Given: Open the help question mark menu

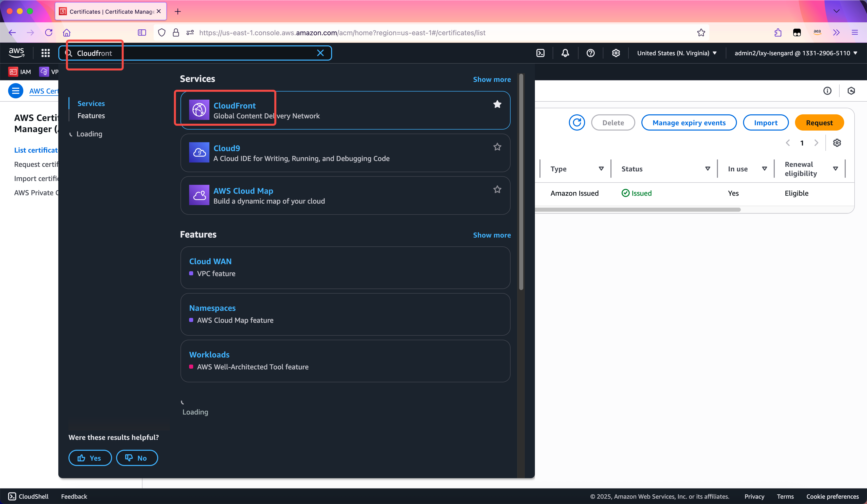Looking at the screenshot, I should pyautogui.click(x=591, y=53).
